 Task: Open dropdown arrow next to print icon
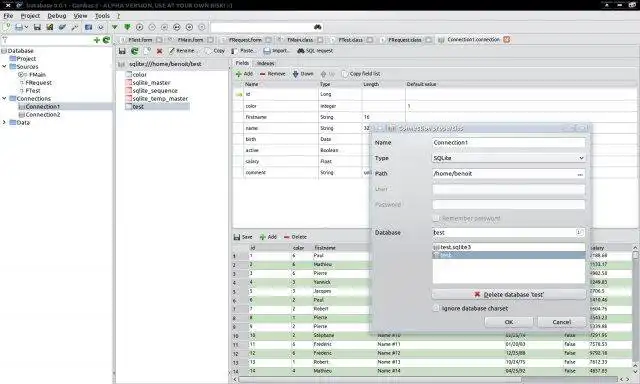click(x=27, y=27)
